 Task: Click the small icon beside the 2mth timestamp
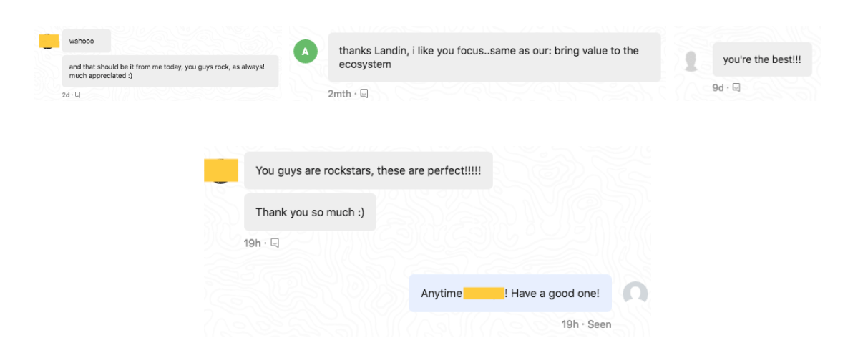coord(364,94)
